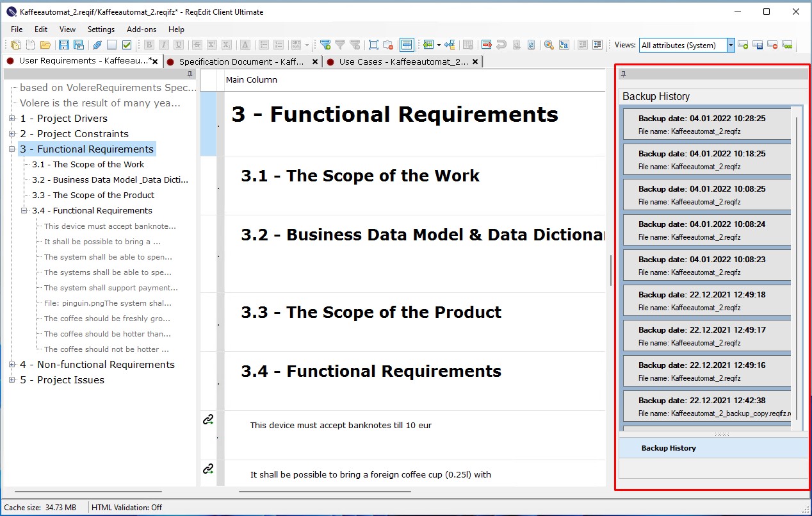Click the new blank document icon

tap(30, 45)
